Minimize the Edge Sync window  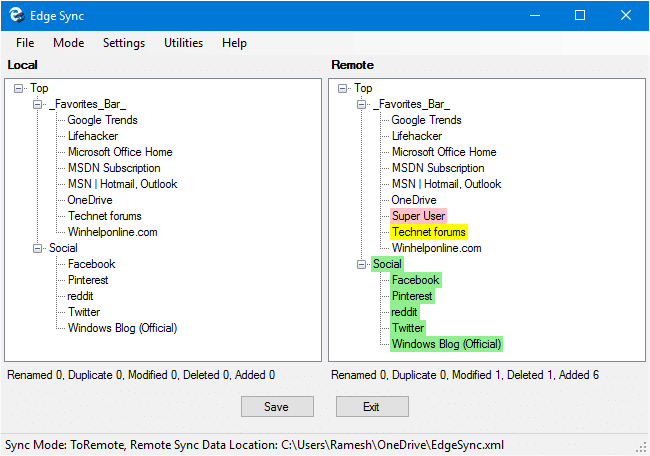[x=535, y=16]
